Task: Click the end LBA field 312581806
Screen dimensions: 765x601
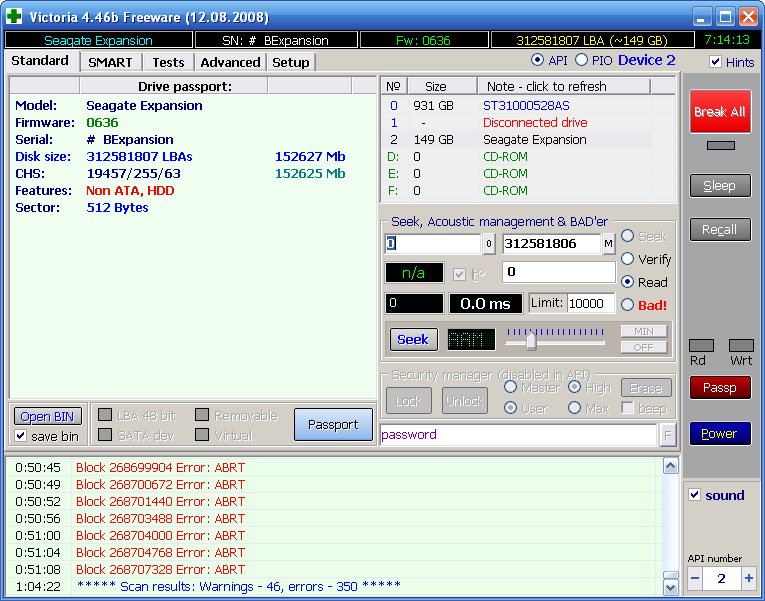Action: (x=551, y=243)
